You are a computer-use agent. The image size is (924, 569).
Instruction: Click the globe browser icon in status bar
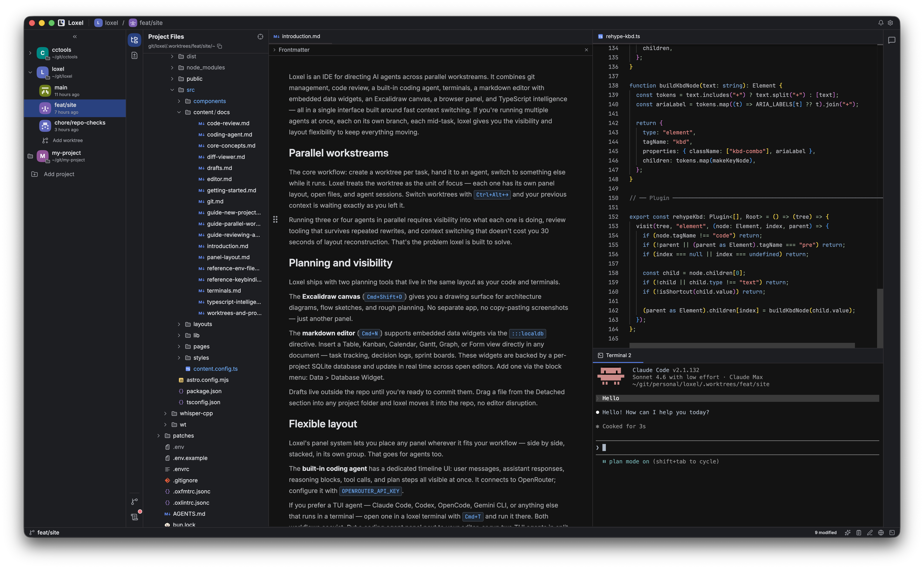pos(881,533)
